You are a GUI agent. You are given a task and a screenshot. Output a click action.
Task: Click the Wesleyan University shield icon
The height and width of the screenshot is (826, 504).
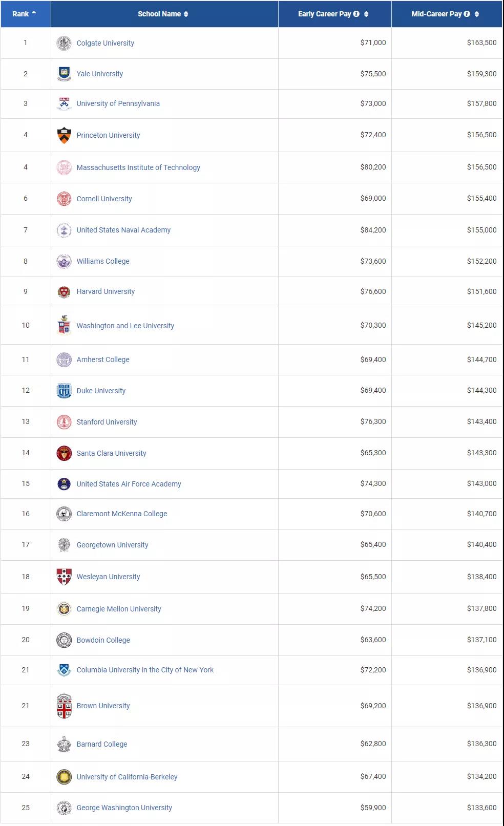pyautogui.click(x=64, y=577)
